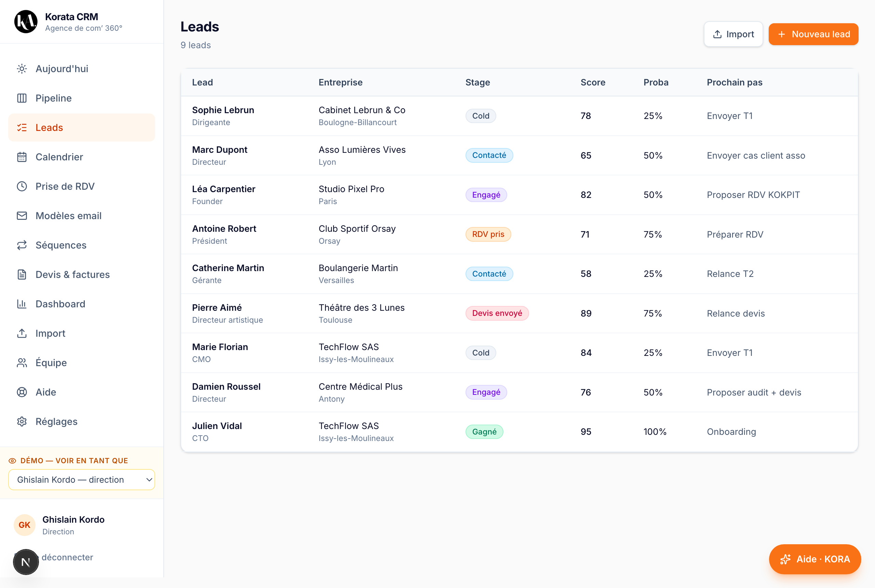Open lead Sophie Lebrun
Screen dimensions: 875x588
(223, 110)
